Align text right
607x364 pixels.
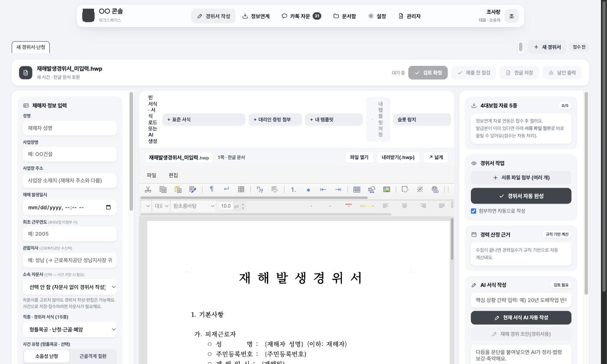tap(423, 206)
